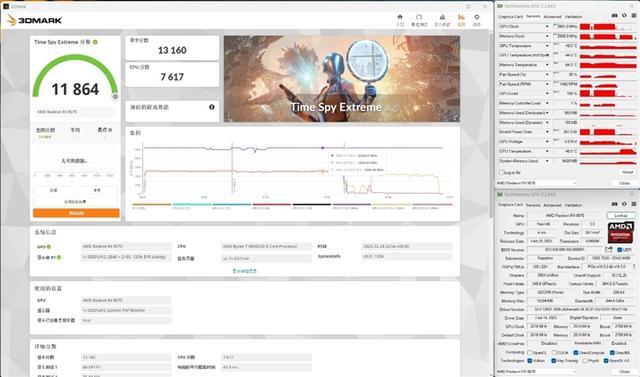Take a screenshot with the GPU-Z Sensors camera icon
The image size is (640, 377).
pyautogui.click(x=614, y=16)
